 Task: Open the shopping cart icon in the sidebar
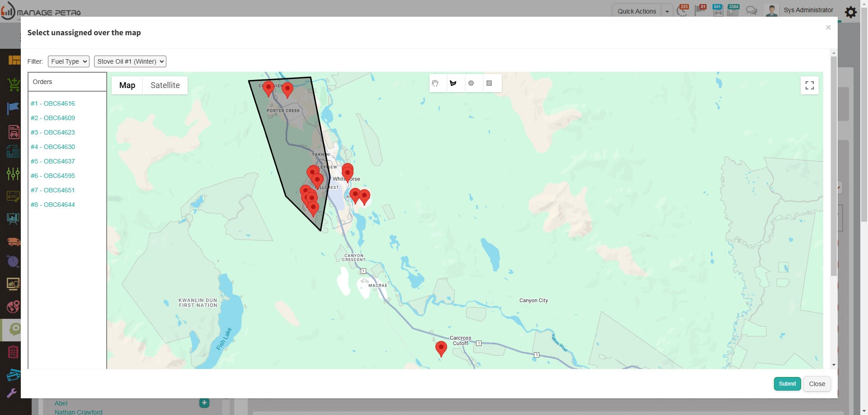coord(13,84)
